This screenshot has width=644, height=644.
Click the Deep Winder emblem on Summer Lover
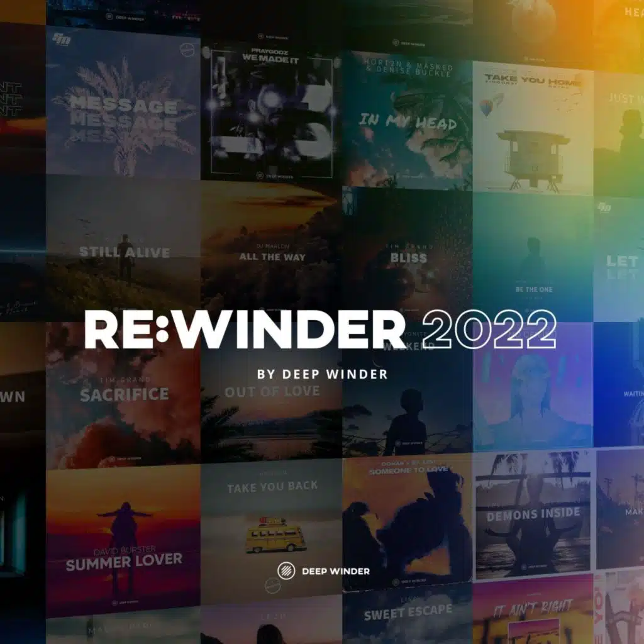point(116,602)
